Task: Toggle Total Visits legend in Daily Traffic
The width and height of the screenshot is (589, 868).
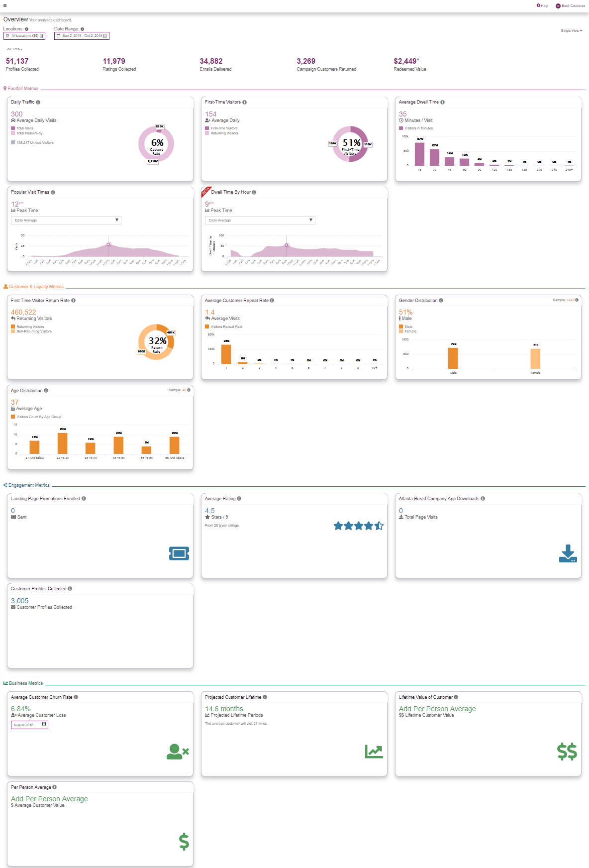Action: pyautogui.click(x=24, y=128)
